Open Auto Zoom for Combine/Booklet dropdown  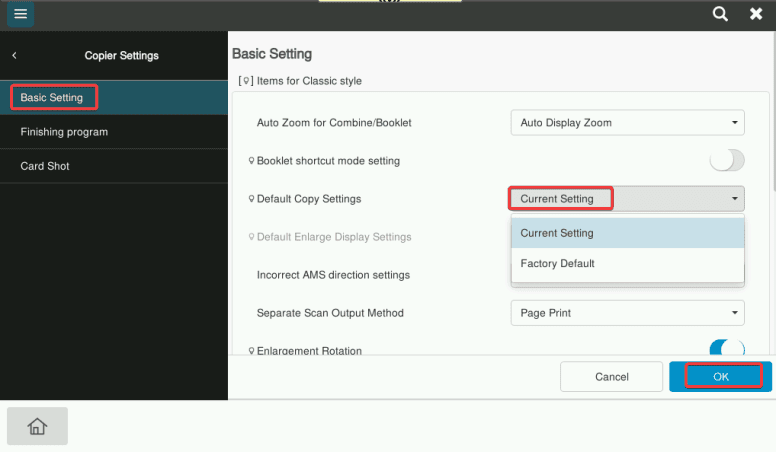[627, 123]
